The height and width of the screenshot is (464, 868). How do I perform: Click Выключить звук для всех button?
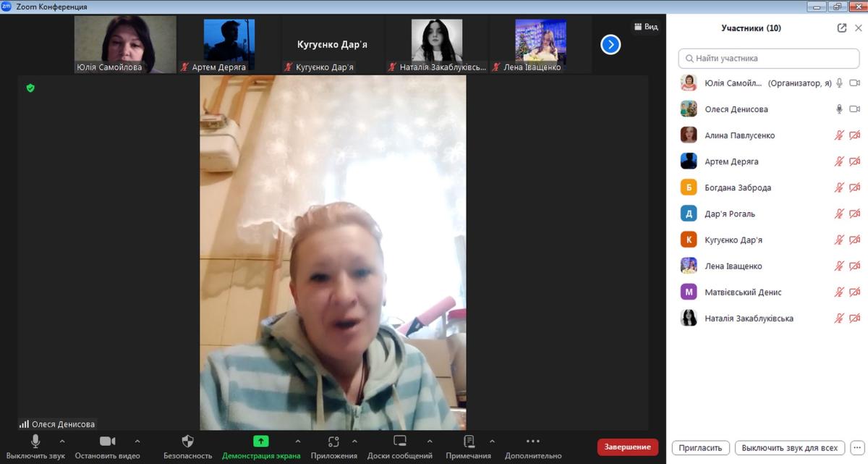[x=790, y=448]
